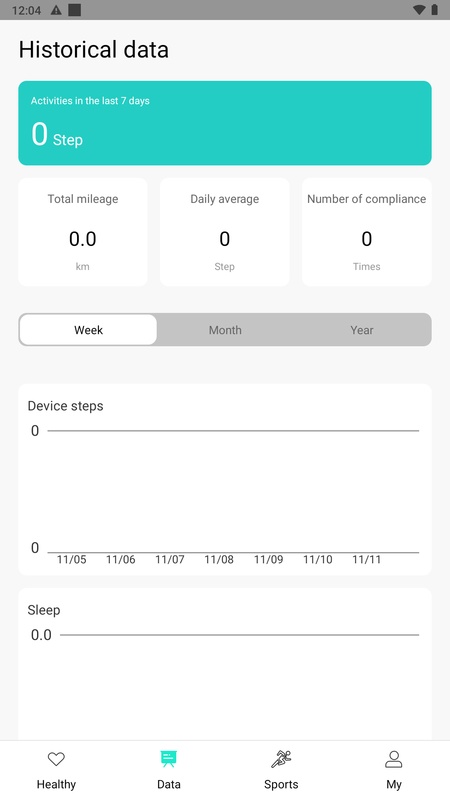The image size is (450, 800).
Task: Tap the Wi-Fi signal status icon
Action: (419, 10)
